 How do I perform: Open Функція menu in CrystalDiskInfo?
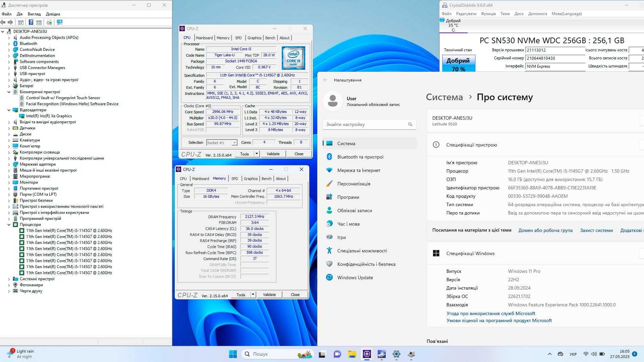click(x=488, y=14)
